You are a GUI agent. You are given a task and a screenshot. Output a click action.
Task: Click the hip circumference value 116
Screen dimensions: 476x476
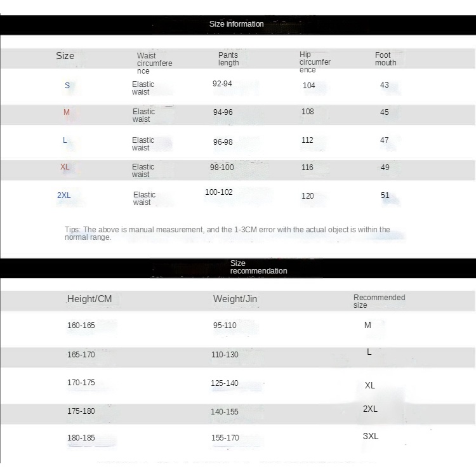pyautogui.click(x=308, y=167)
